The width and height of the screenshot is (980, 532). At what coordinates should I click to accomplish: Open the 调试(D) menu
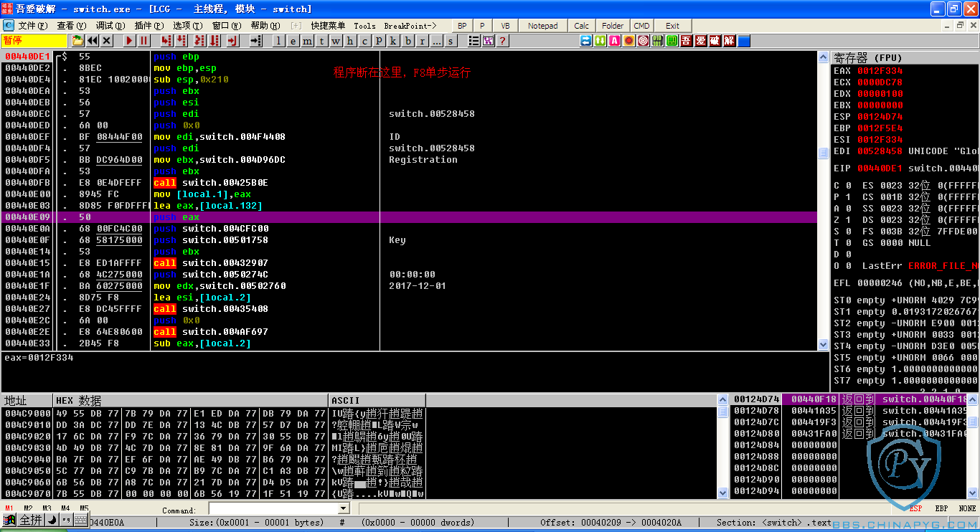(x=110, y=26)
